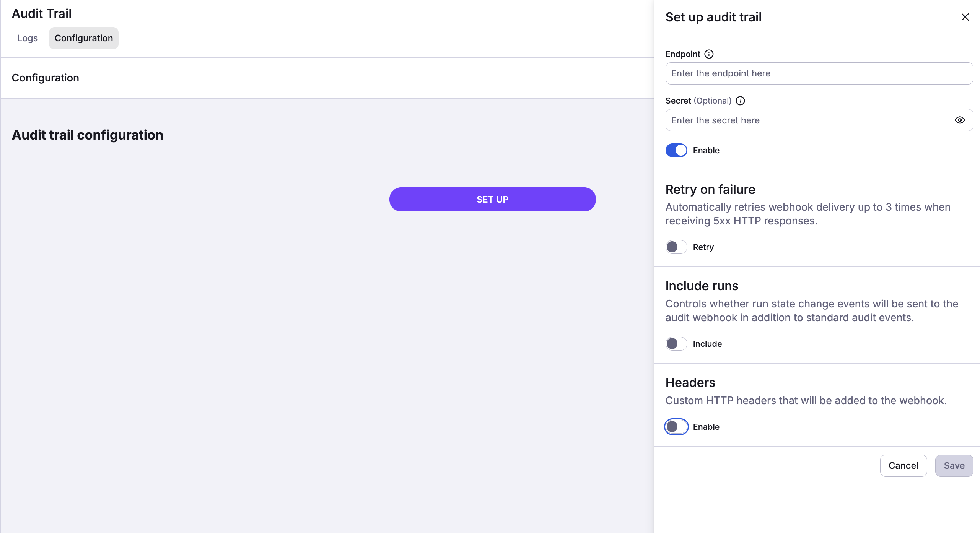980x533 pixels.
Task: Click the Enable label under Headers
Action: pyautogui.click(x=706, y=427)
